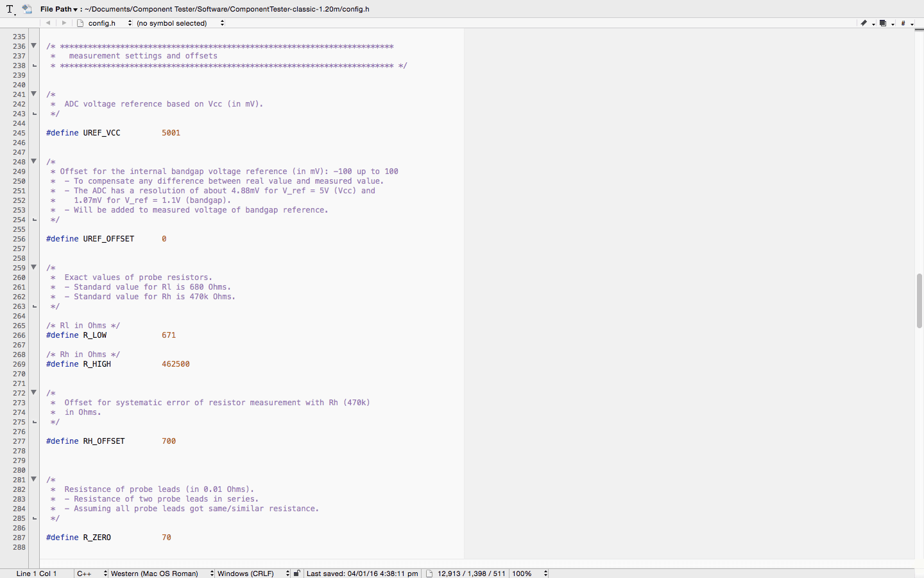Click the back navigation arrow
The width and height of the screenshot is (924, 578).
click(x=49, y=22)
